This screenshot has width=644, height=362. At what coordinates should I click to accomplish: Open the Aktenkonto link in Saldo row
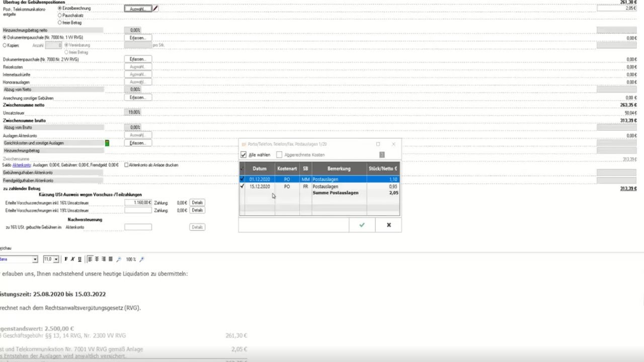tap(22, 165)
